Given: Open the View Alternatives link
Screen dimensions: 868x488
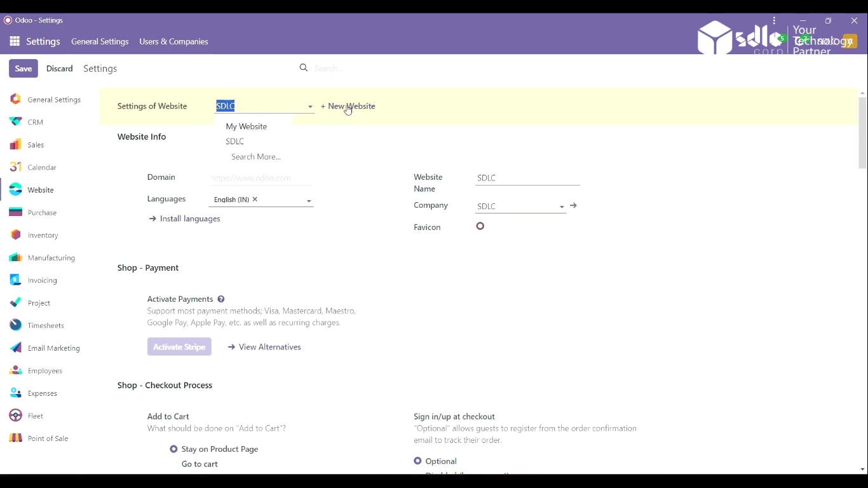Looking at the screenshot, I should point(264,347).
